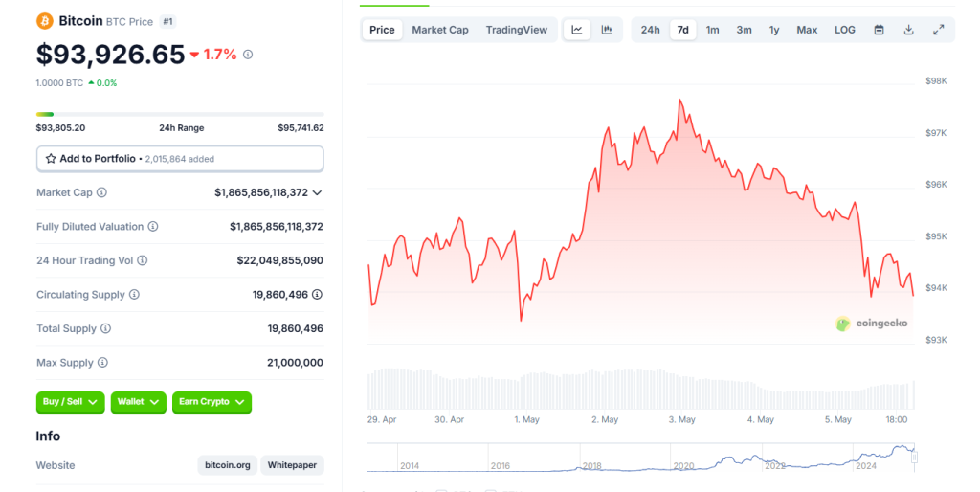
Task: Open Market Cap info tooltip icon
Action: coord(101,192)
